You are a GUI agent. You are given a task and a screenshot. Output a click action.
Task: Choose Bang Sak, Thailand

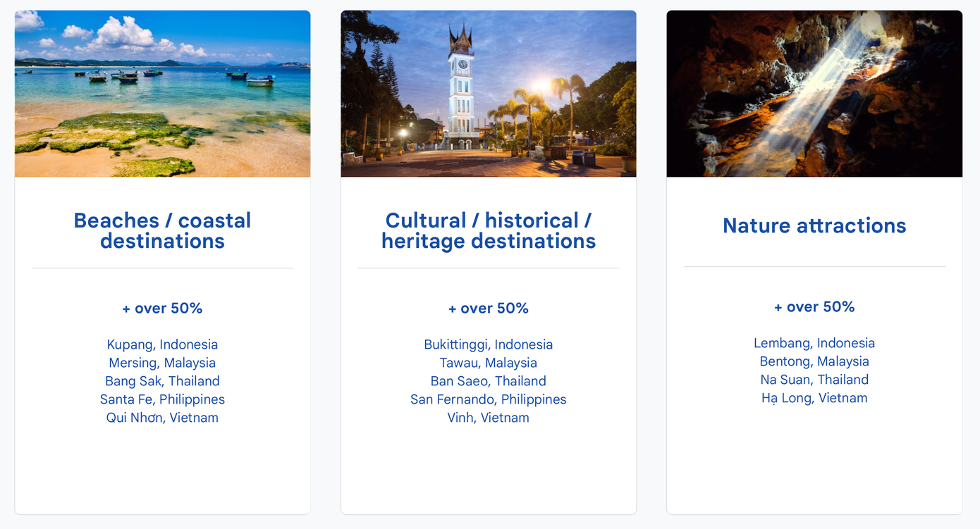tap(162, 381)
